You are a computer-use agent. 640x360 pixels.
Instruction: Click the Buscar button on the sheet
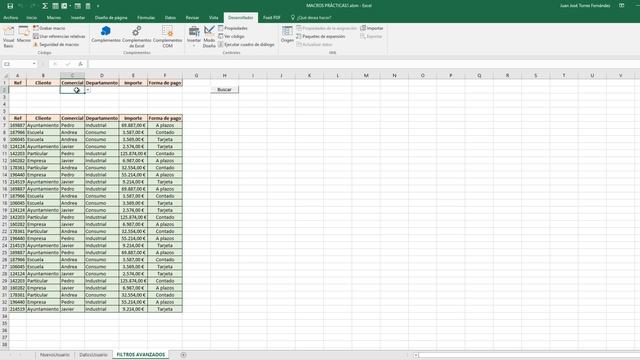(224, 89)
